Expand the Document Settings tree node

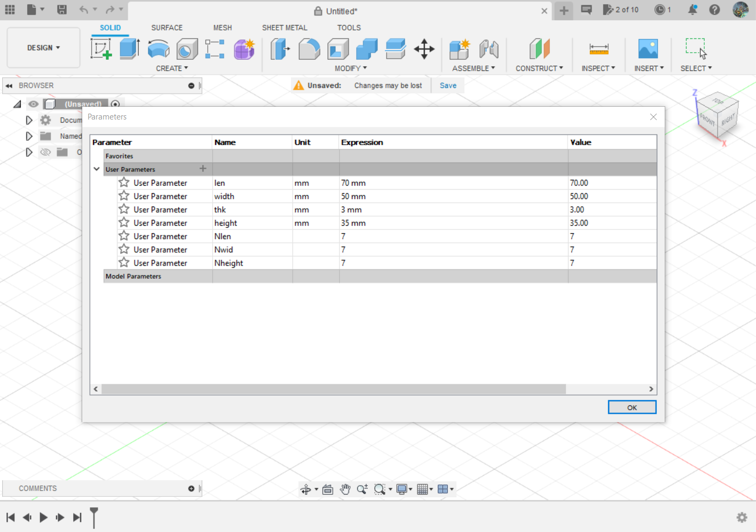coord(29,120)
